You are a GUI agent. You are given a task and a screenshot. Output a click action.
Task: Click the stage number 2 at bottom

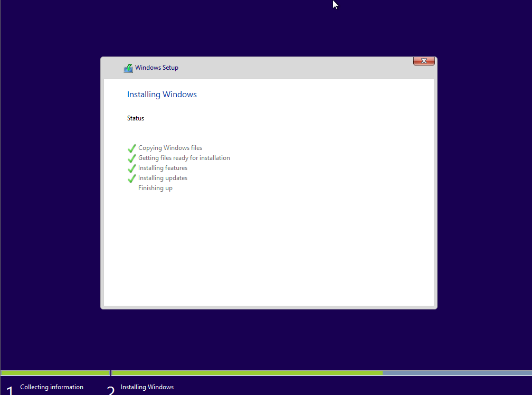[x=111, y=390]
